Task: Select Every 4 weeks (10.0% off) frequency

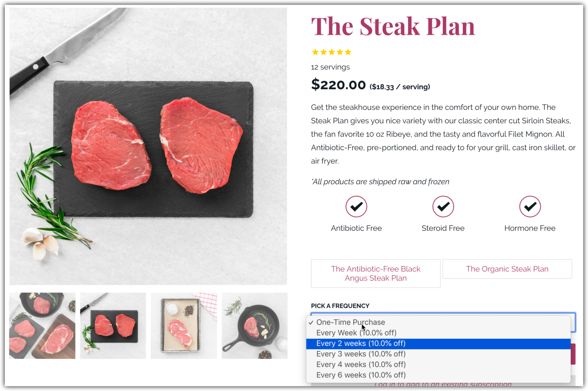Action: click(360, 364)
